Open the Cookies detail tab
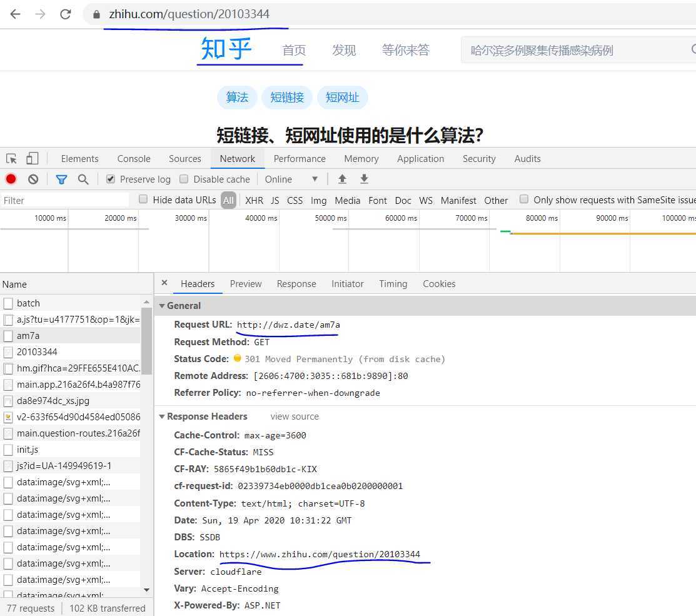 (x=439, y=283)
